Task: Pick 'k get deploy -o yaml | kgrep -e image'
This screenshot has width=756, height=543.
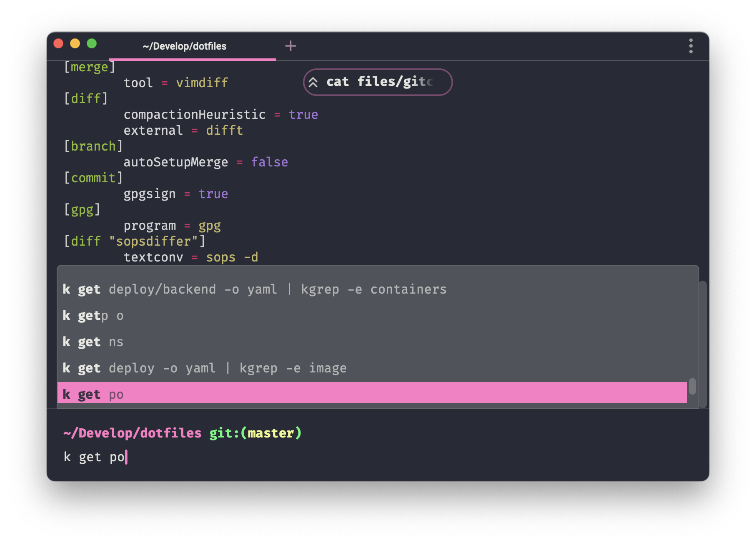Action: click(372, 368)
